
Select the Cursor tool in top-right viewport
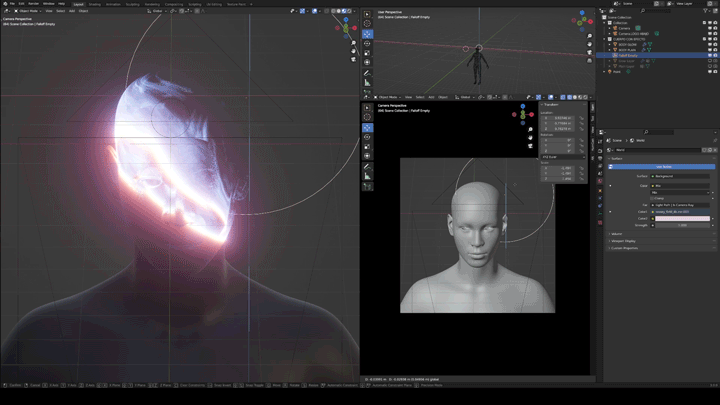[x=367, y=23]
